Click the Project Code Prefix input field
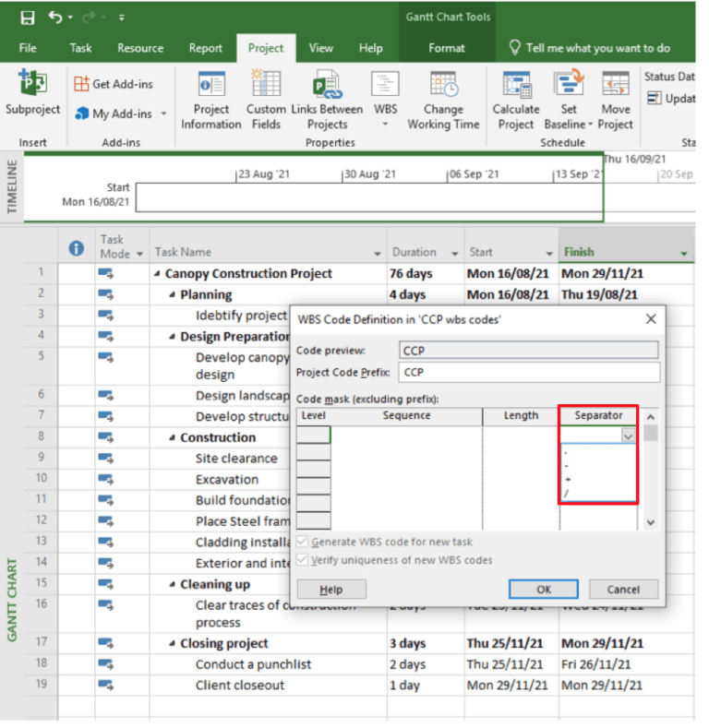 pos(529,373)
